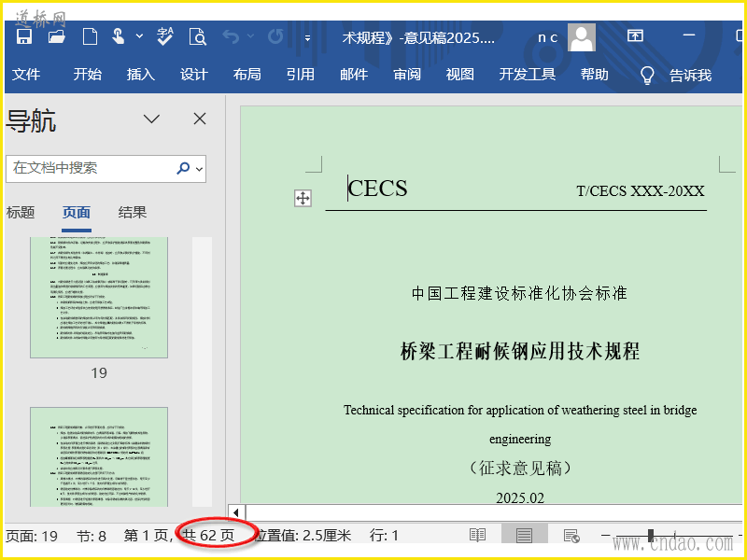Click 节: 8 status bar entry

coord(92,536)
